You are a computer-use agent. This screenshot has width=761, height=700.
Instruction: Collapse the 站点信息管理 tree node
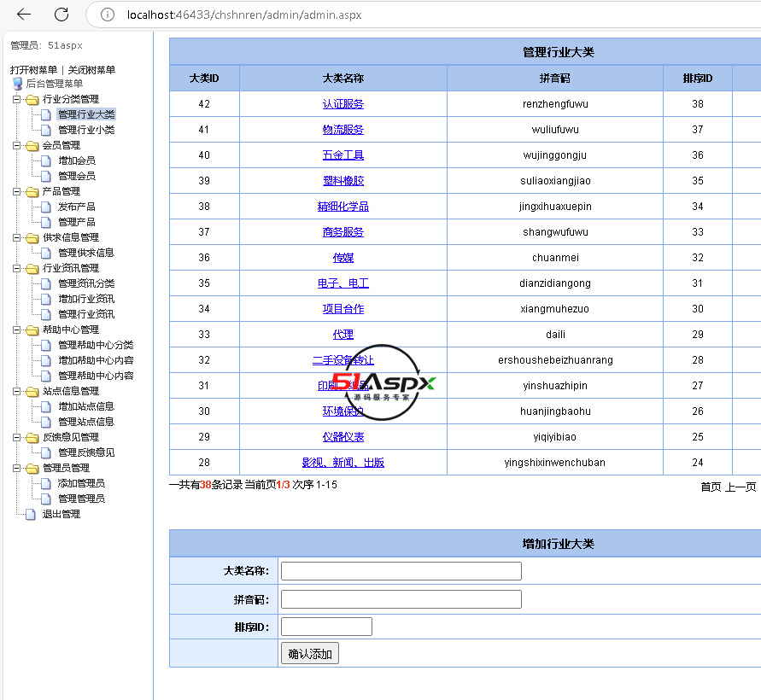tap(16, 391)
